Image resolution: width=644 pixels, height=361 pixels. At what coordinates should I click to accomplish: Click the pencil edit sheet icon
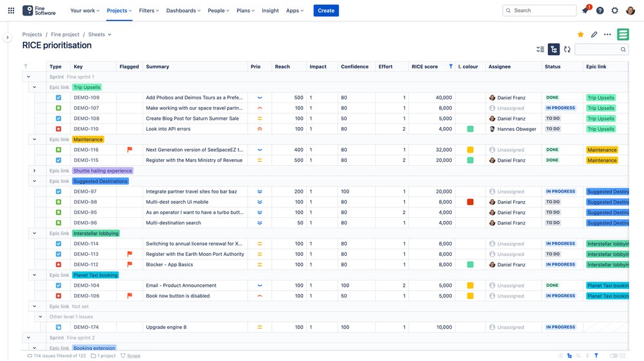594,35
